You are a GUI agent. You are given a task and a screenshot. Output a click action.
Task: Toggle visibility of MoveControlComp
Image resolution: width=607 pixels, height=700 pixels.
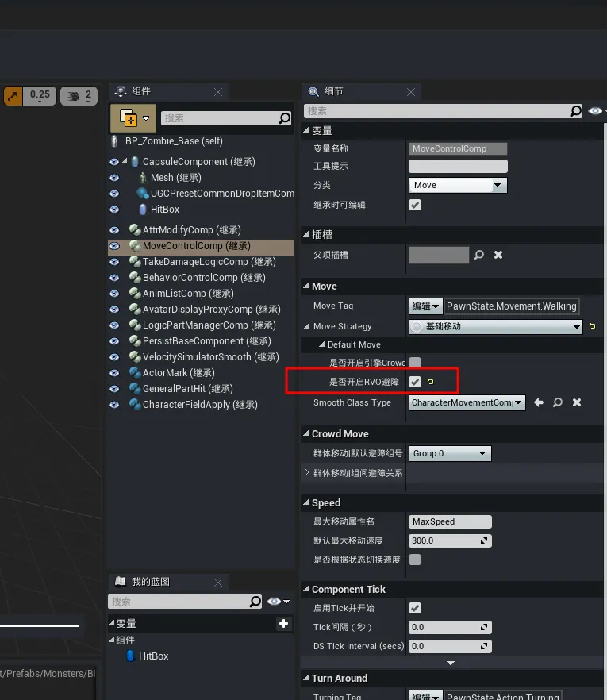(x=114, y=246)
